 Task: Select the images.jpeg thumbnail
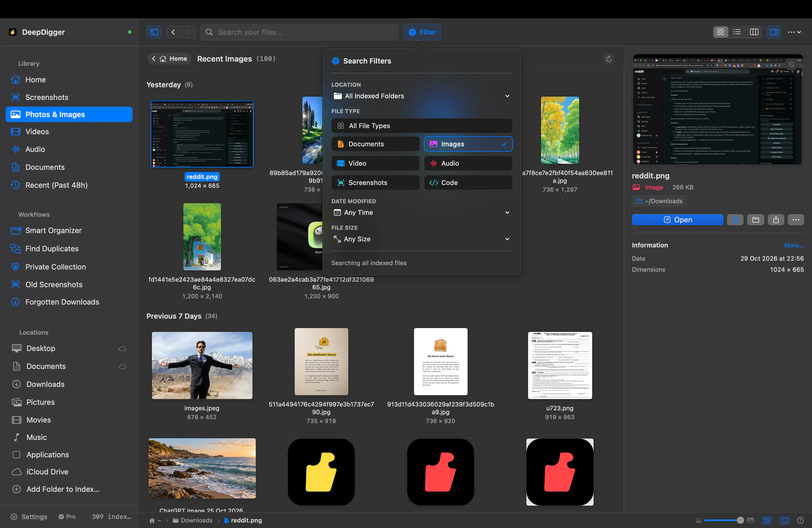coord(202,365)
